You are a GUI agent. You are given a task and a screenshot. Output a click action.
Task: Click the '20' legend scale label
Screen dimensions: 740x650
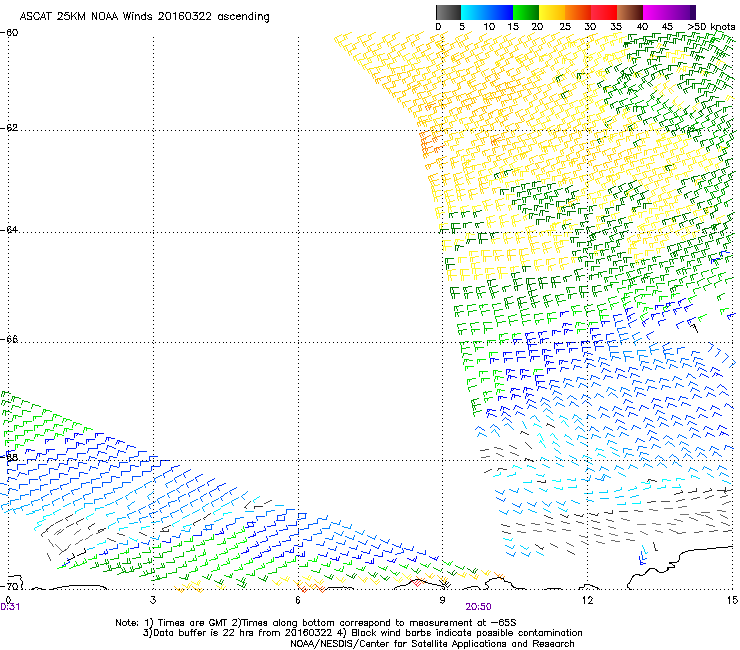click(538, 27)
